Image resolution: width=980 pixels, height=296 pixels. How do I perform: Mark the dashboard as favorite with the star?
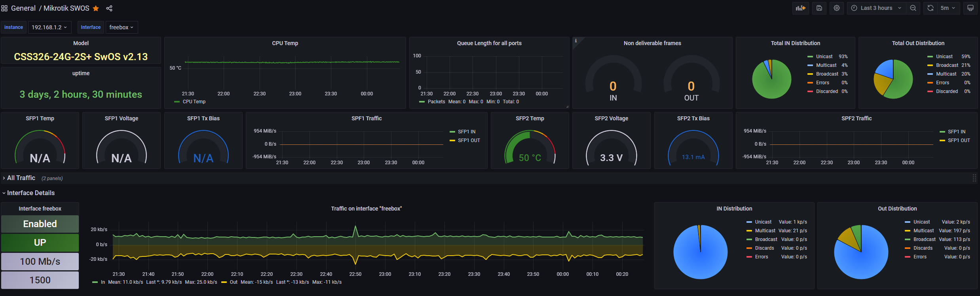[x=96, y=8]
